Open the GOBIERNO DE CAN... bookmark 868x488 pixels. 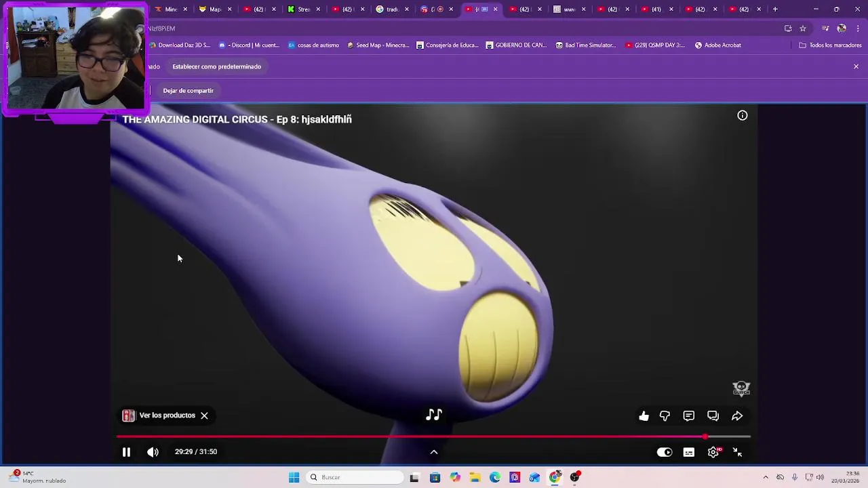click(x=516, y=45)
